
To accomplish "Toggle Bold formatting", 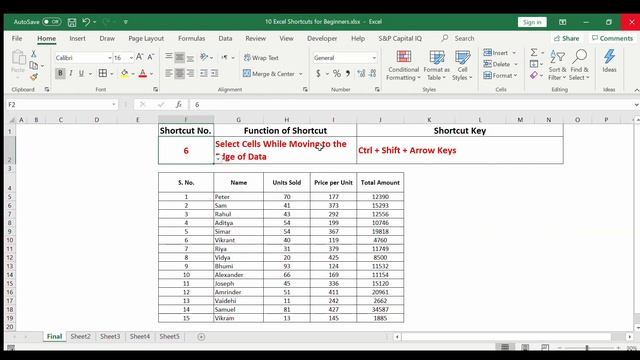I will (60, 73).
